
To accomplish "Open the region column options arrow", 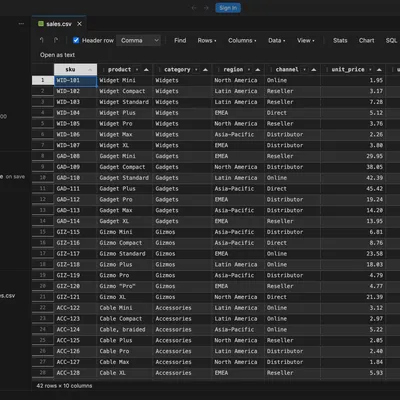I will [x=249, y=70].
